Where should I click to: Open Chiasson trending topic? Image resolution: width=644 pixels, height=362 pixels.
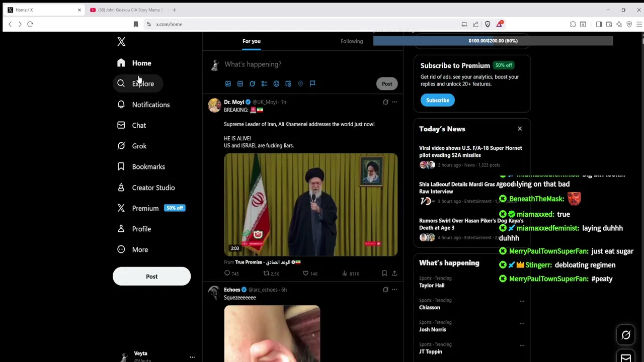430,307
